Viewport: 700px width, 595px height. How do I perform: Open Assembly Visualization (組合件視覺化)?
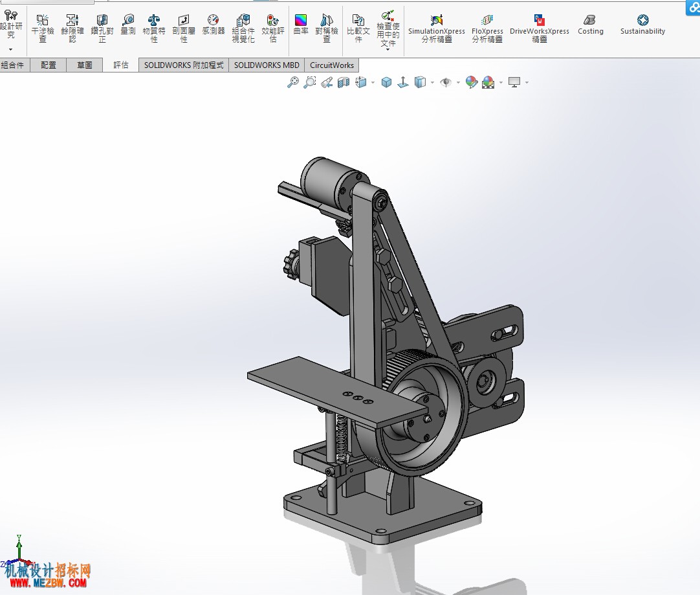[x=243, y=28]
